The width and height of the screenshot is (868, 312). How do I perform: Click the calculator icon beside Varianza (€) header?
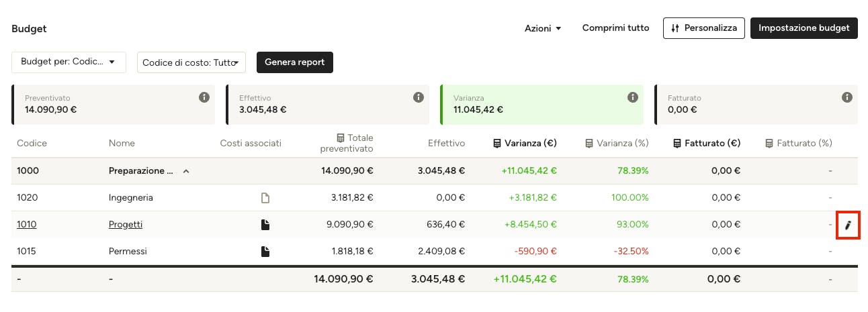coord(497,143)
